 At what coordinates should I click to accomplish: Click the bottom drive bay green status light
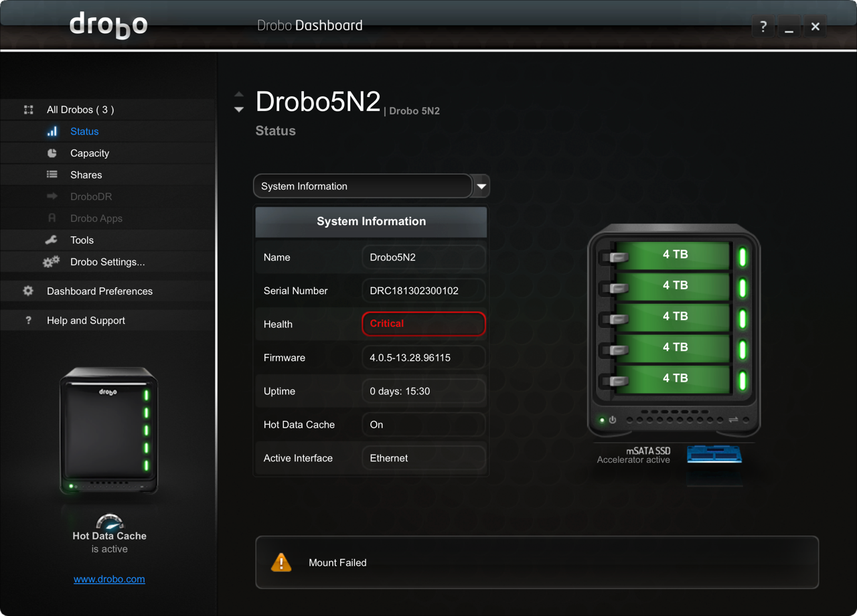743,381
